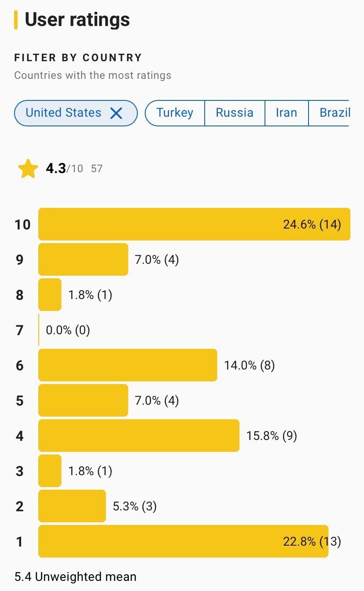This screenshot has height=591, width=364.
Task: Click the 6-star rating bar
Action: point(128,365)
